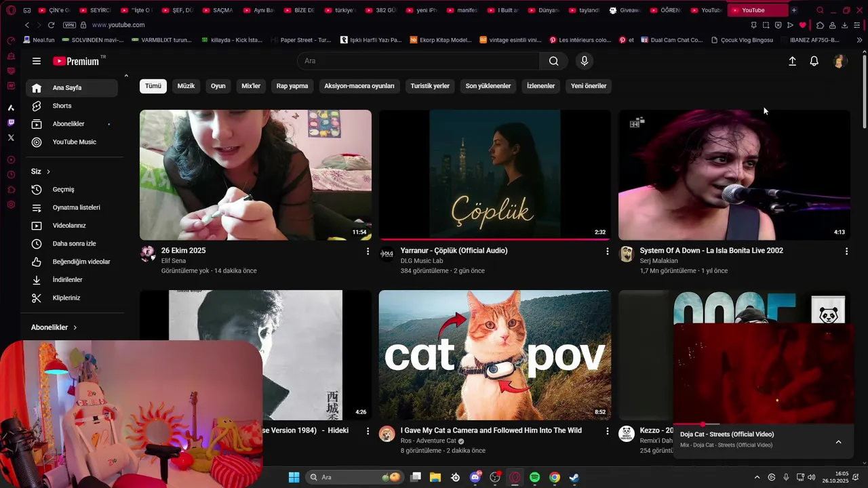Click the YouTube Premium logo
The width and height of the screenshot is (868, 488).
[x=76, y=61]
